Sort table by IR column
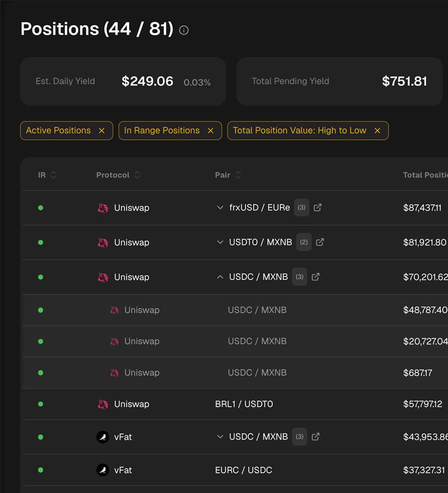 [54, 175]
